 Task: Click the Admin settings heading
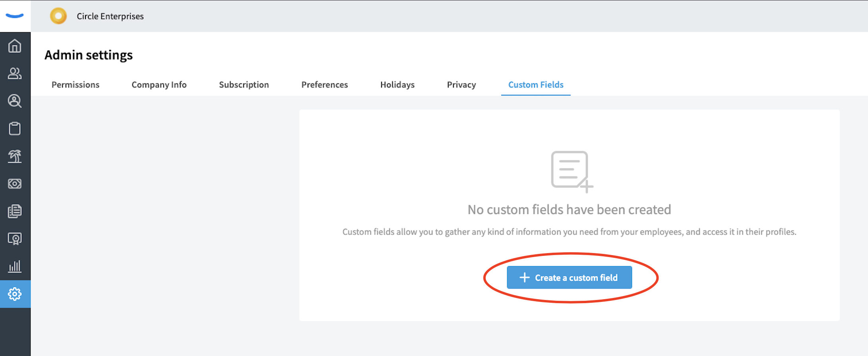[89, 55]
